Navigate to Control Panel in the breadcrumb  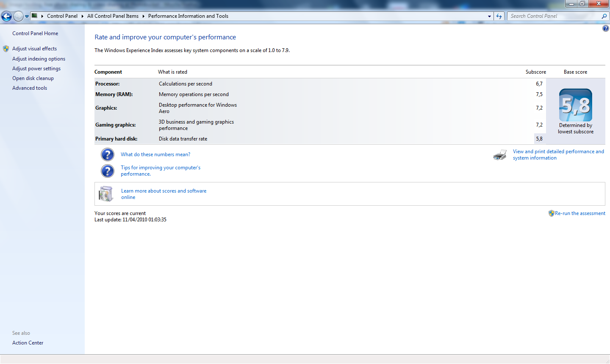[x=62, y=16]
